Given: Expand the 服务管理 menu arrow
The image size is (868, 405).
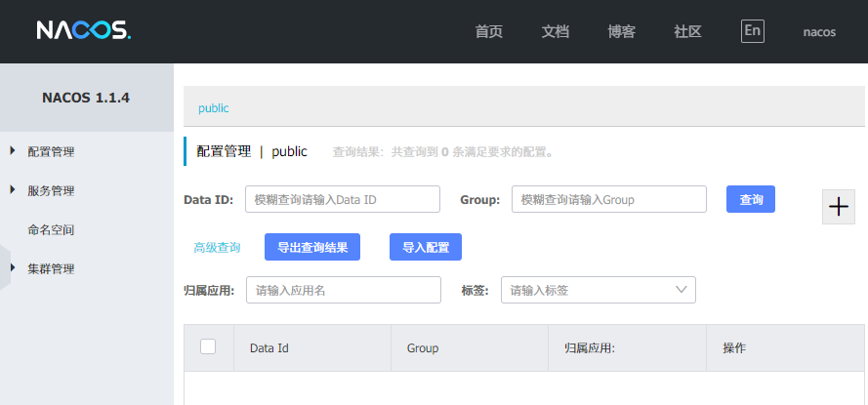Looking at the screenshot, I should point(13,189).
